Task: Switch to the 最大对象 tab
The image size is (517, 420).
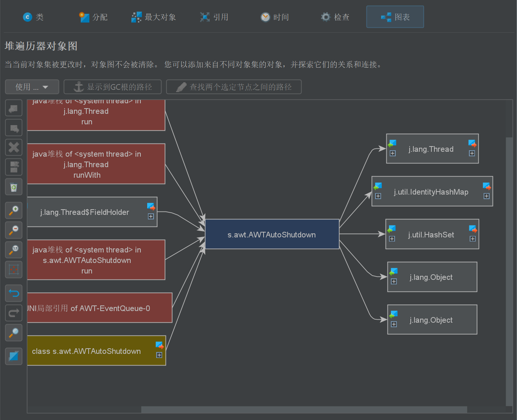Action: click(154, 17)
